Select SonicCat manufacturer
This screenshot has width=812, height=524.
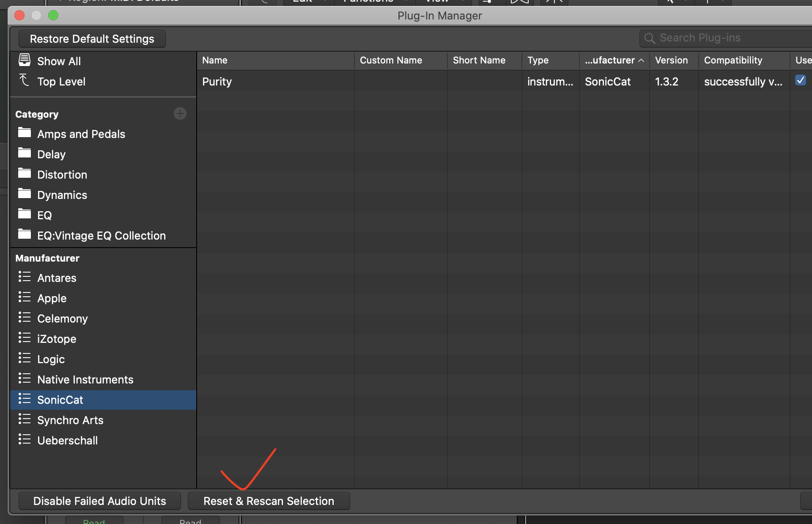click(103, 400)
